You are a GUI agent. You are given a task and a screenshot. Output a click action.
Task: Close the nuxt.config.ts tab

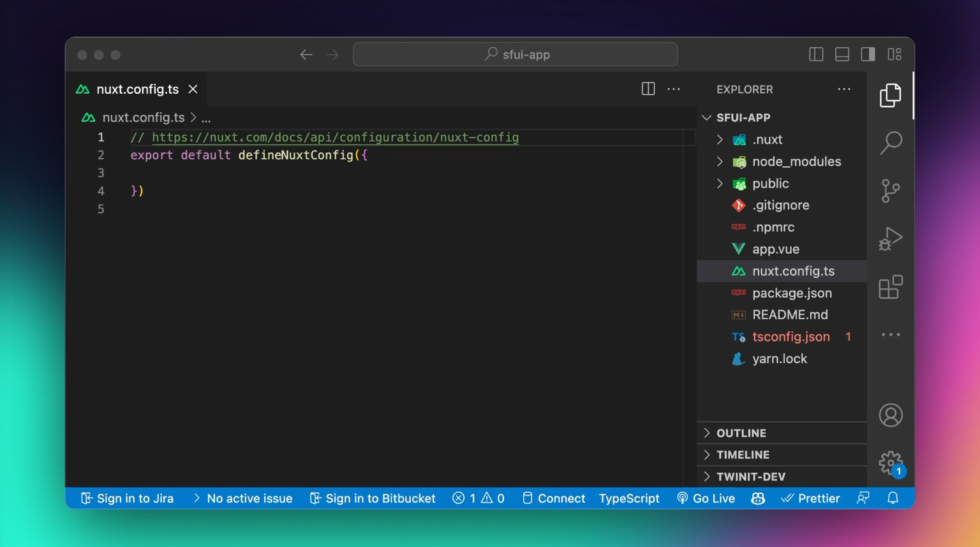pos(193,89)
